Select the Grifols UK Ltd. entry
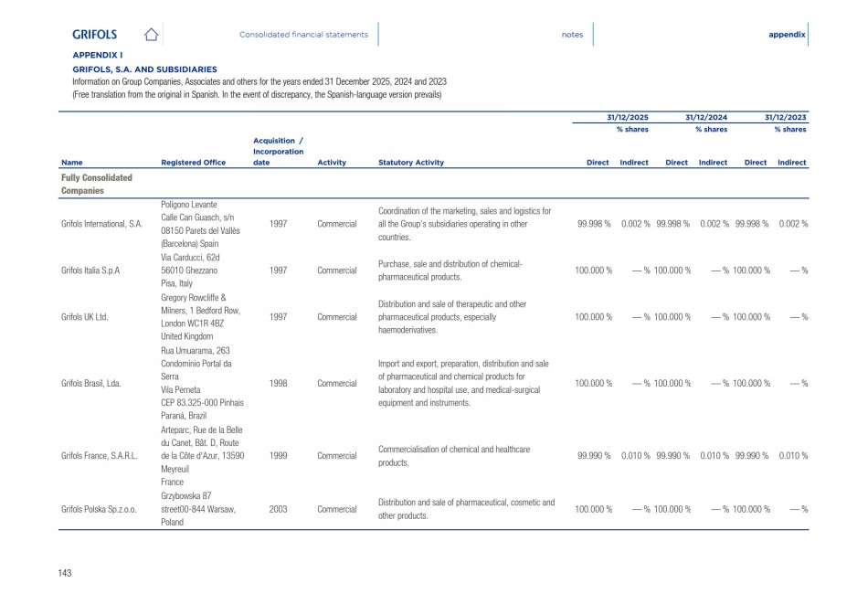The width and height of the screenshot is (868, 615). (x=85, y=317)
